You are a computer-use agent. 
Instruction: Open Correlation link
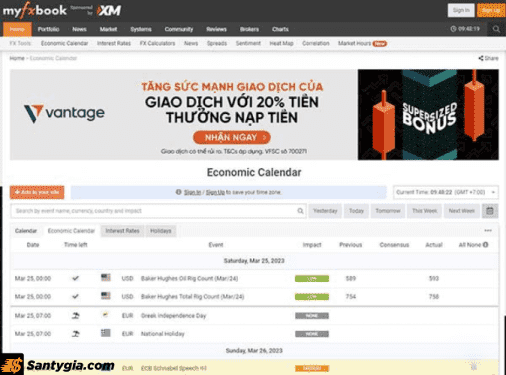tap(316, 43)
